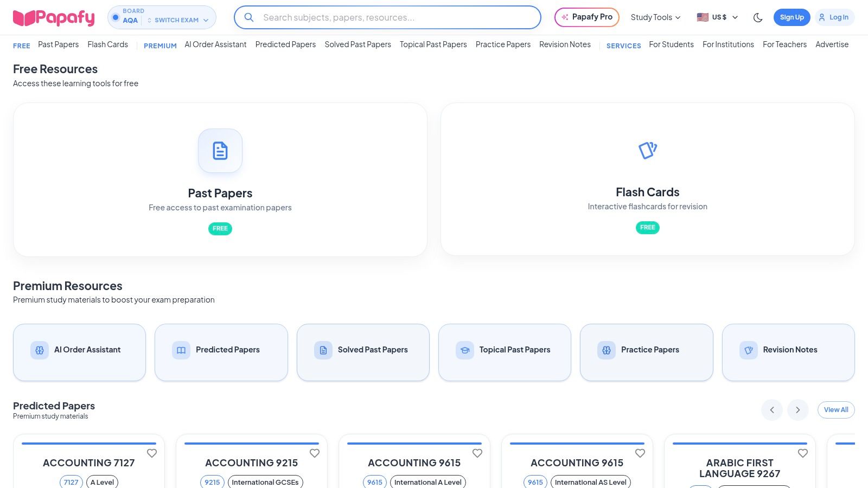Open the Solved Past Papers premium card
This screenshot has width=868, height=488.
[x=363, y=352]
